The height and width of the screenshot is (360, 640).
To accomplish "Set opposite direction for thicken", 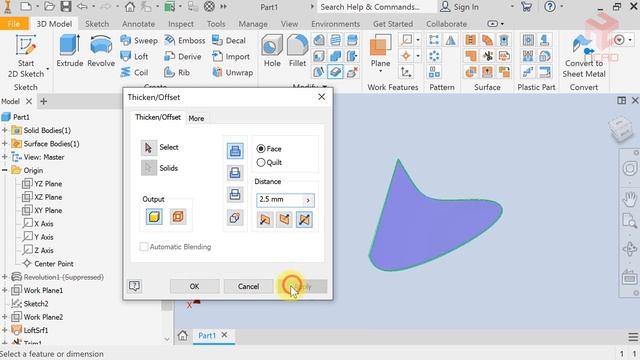I will pyautogui.click(x=284, y=220).
